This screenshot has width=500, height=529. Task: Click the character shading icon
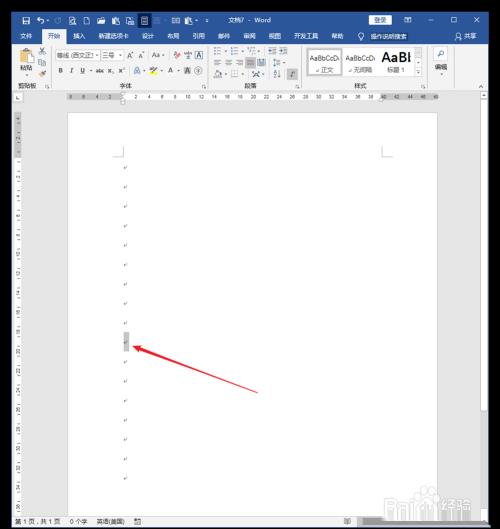pyautogui.click(x=188, y=71)
